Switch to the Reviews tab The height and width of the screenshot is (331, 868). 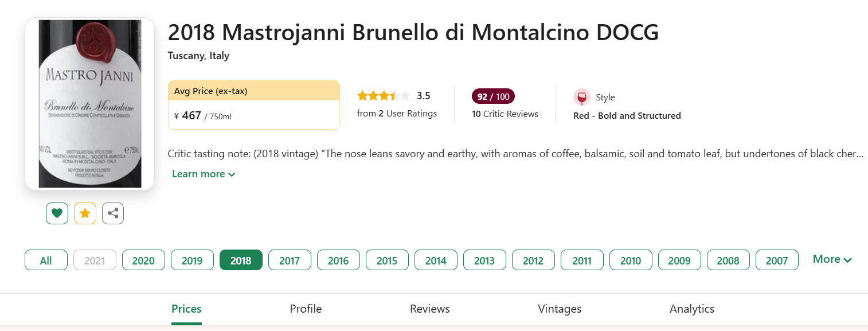point(430,309)
